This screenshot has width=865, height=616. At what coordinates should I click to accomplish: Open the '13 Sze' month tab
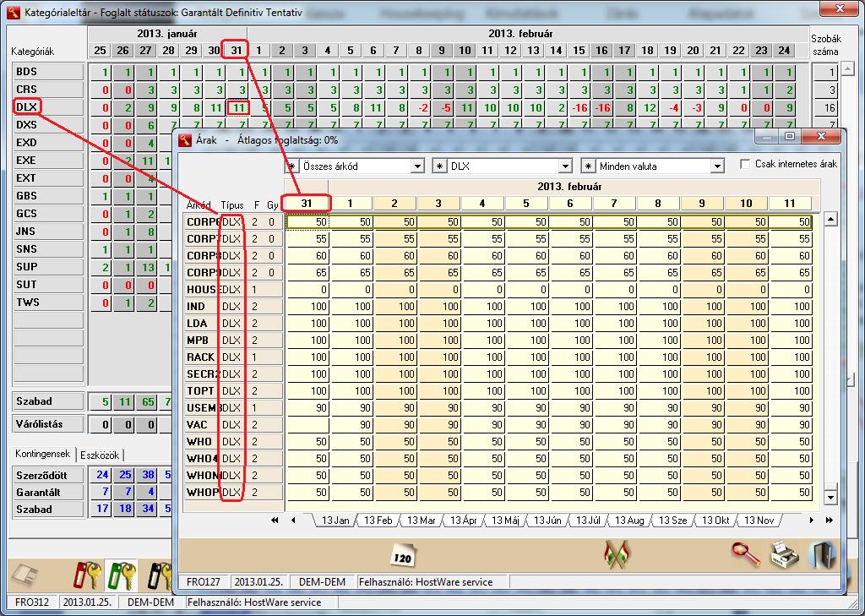click(672, 520)
